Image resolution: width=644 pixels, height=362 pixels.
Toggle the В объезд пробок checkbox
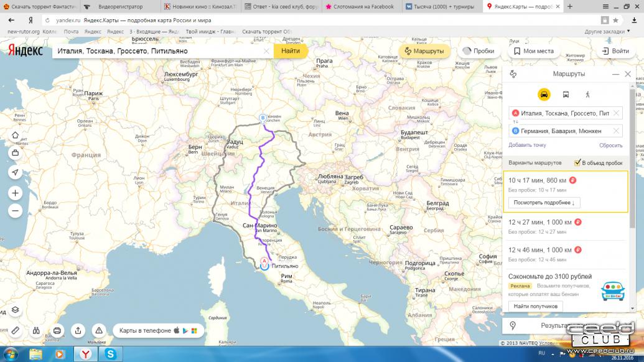tap(577, 162)
